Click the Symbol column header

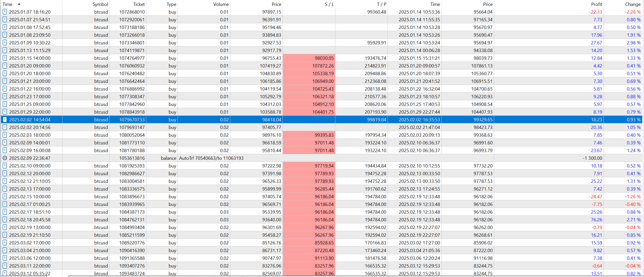(100, 4)
